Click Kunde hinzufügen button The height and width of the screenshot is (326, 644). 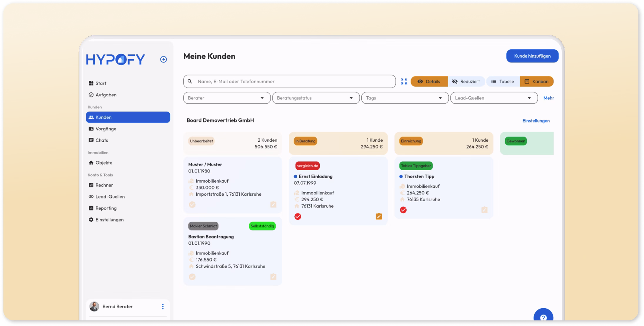532,56
